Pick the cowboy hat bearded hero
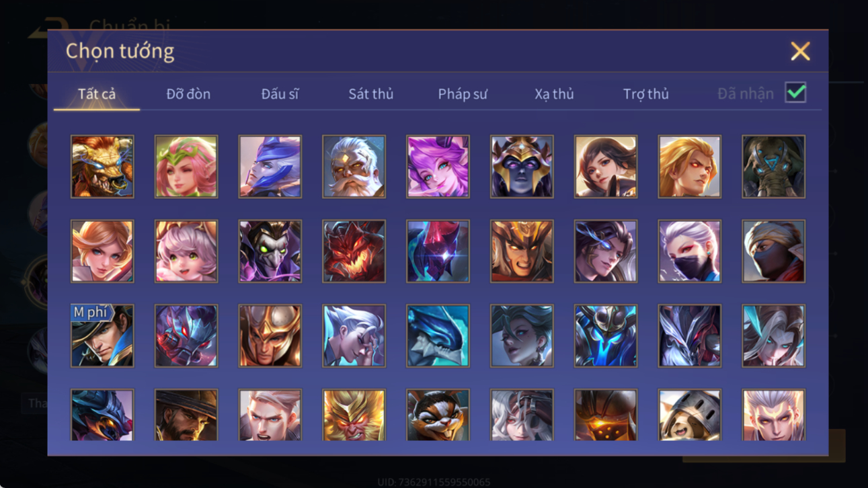This screenshot has height=488, width=868. [x=186, y=415]
